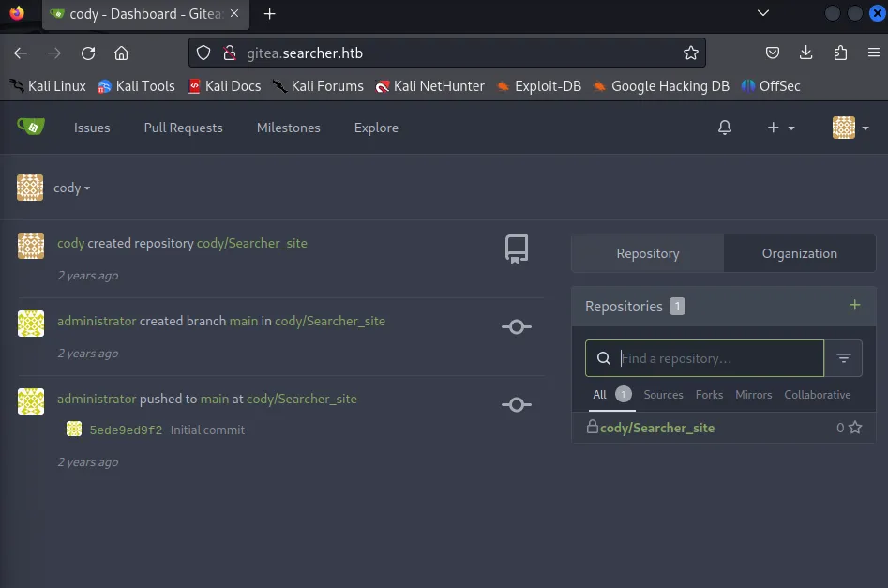Expand the list all tabs chevron
This screenshot has width=888, height=588.
(763, 13)
